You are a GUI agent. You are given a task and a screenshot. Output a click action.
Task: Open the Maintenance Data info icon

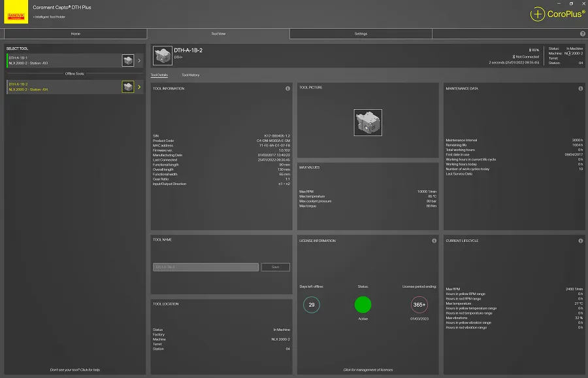point(580,88)
